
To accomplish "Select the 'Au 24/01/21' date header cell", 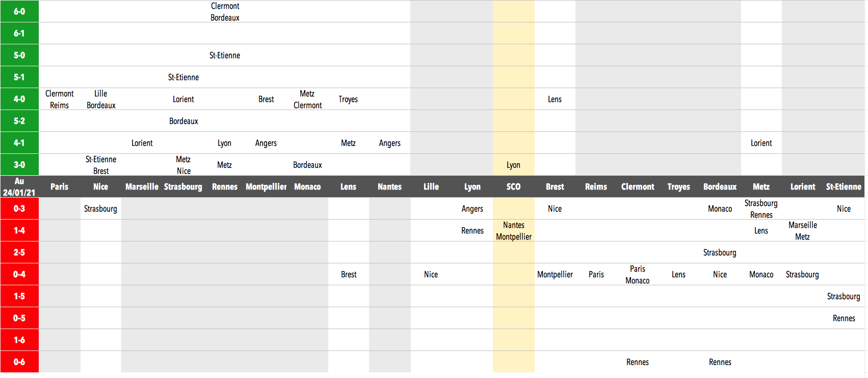I will click(19, 186).
